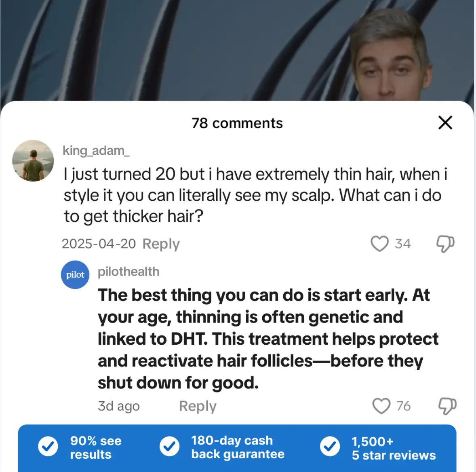Close the comments panel with X
The height and width of the screenshot is (472, 476).
tap(445, 122)
